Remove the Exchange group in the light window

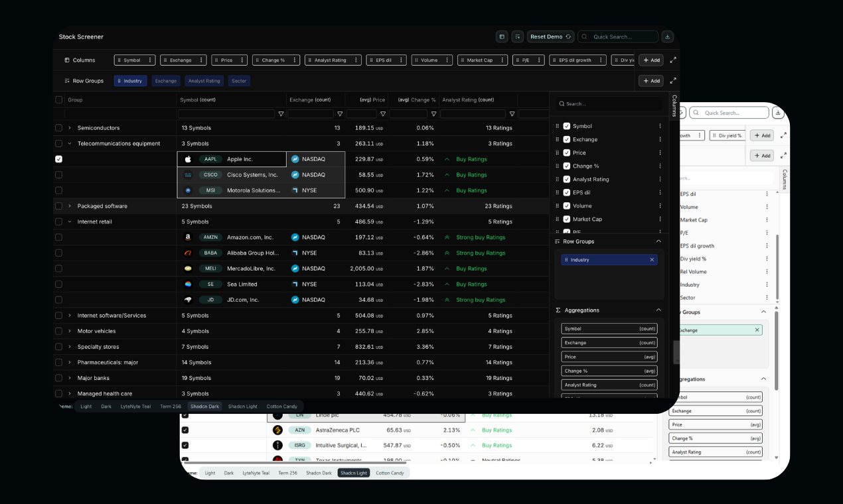coord(757,330)
